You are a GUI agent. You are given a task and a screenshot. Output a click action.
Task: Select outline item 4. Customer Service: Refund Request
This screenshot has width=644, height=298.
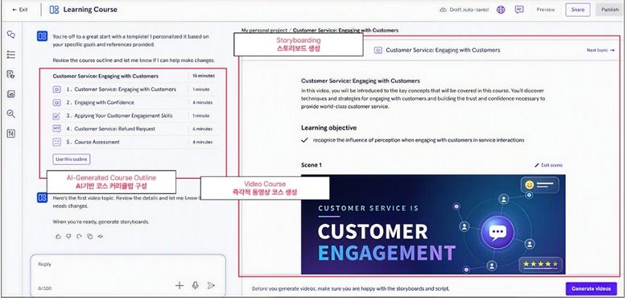pos(135,129)
